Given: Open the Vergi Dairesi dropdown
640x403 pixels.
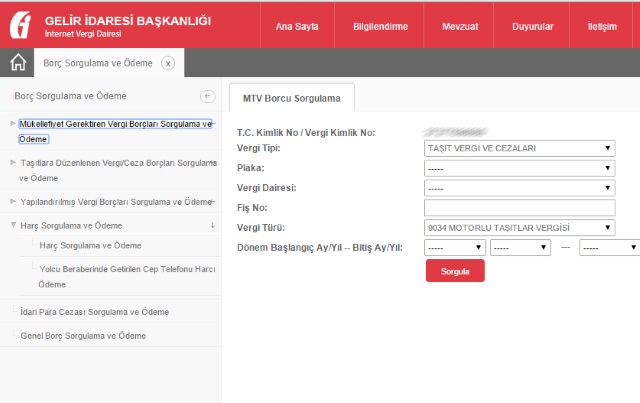Looking at the screenshot, I should tap(520, 188).
